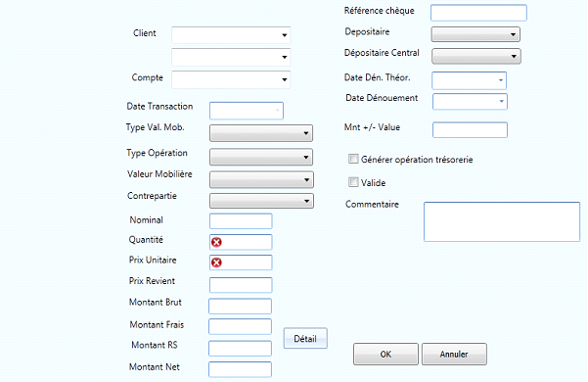Tick the Valide checkbox

tap(353, 182)
